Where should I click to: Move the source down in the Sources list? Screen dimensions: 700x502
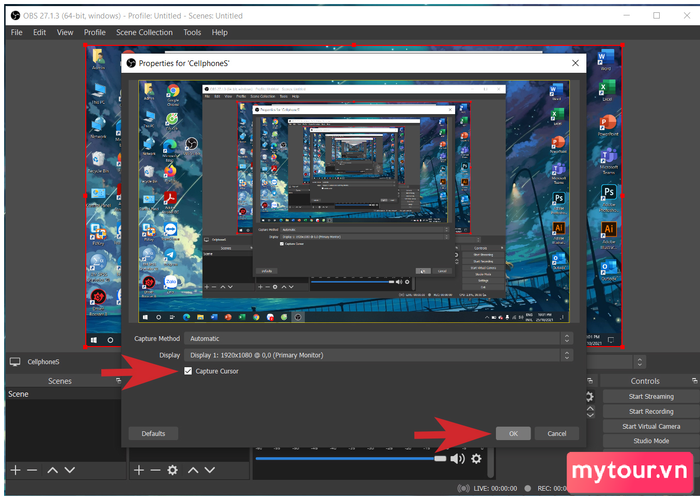210,470
